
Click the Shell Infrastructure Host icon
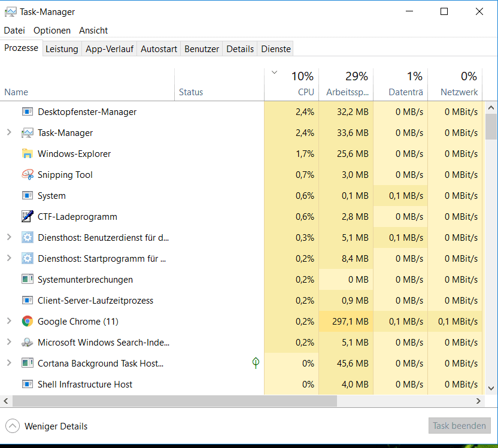pyautogui.click(x=28, y=384)
